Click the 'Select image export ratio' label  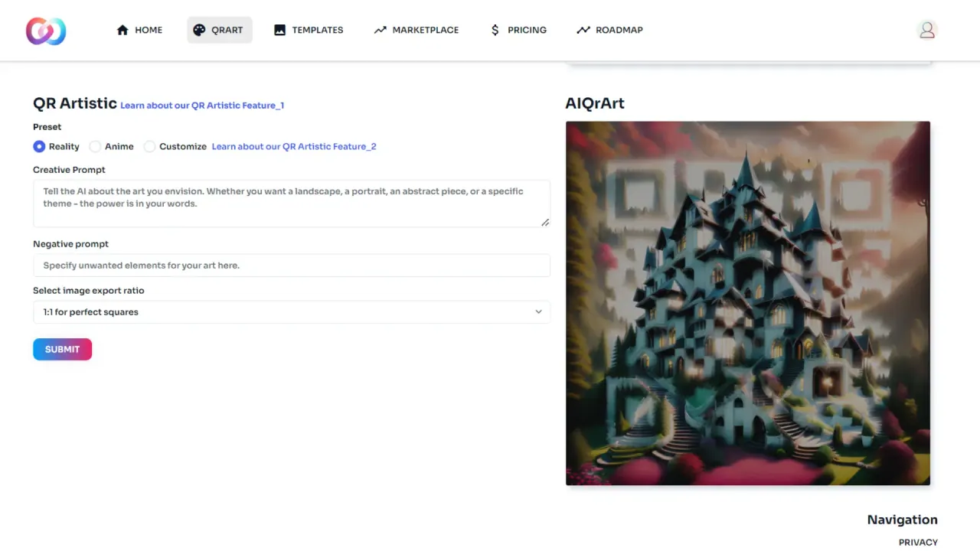click(89, 291)
